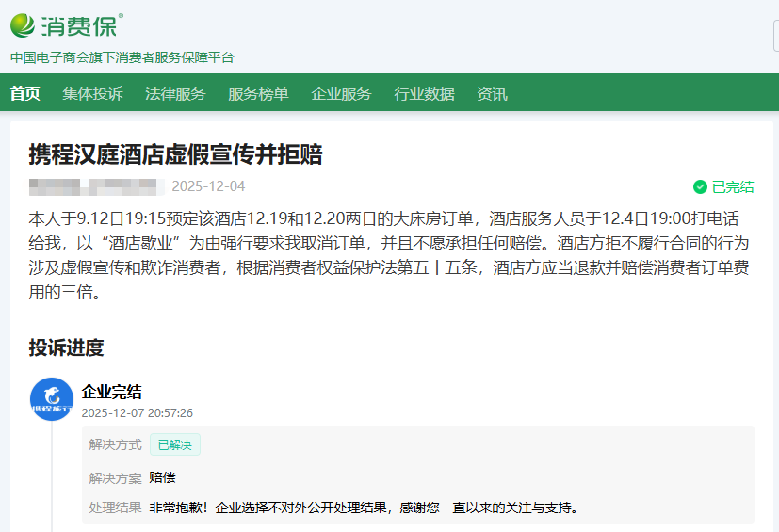Click the 消费保 brand name text
This screenshot has height=532, width=779.
click(79, 25)
